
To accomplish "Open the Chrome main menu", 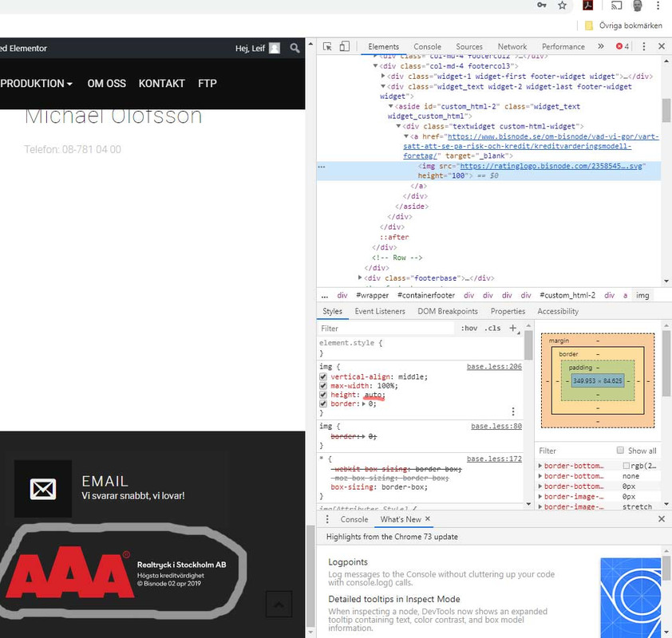I will [658, 5].
